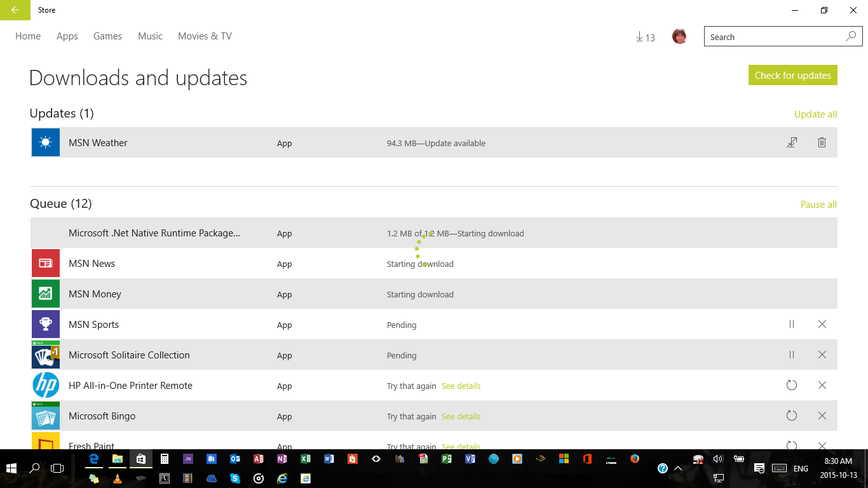
Task: Pause the MSN Sports download
Action: pos(792,324)
